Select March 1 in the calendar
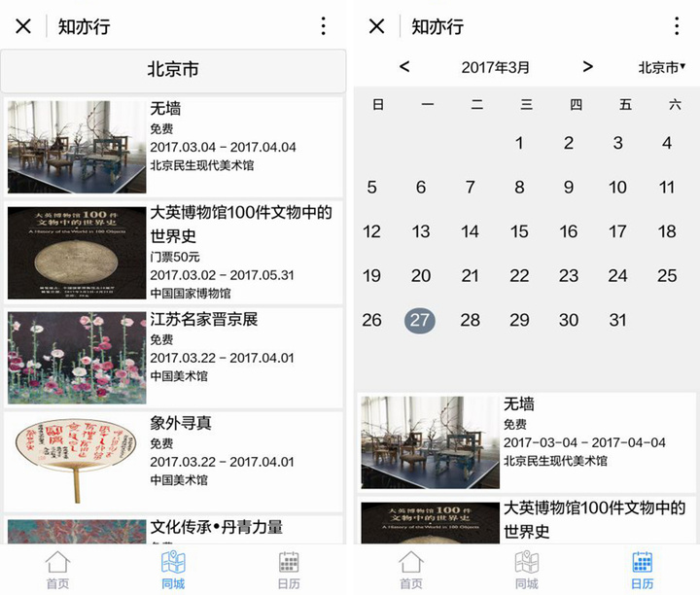This screenshot has height=595, width=700. pyautogui.click(x=519, y=143)
